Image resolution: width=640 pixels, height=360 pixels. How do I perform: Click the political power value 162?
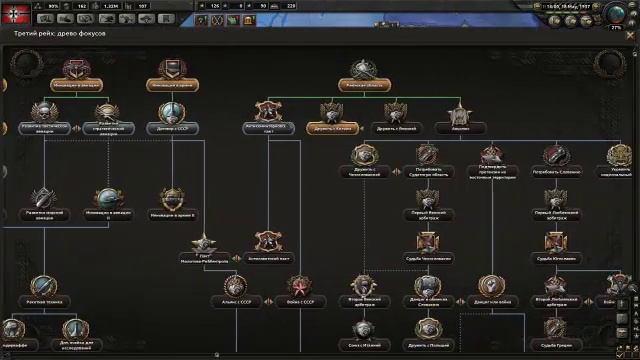click(x=82, y=6)
